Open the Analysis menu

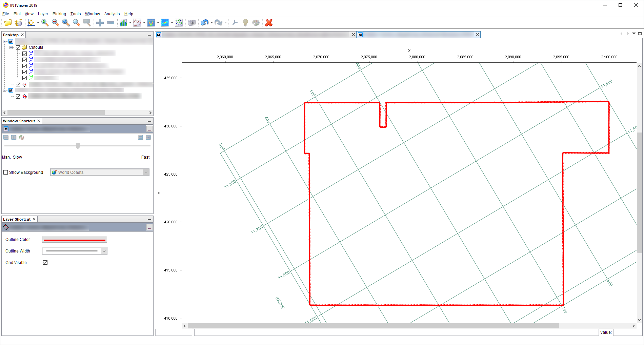pos(112,14)
